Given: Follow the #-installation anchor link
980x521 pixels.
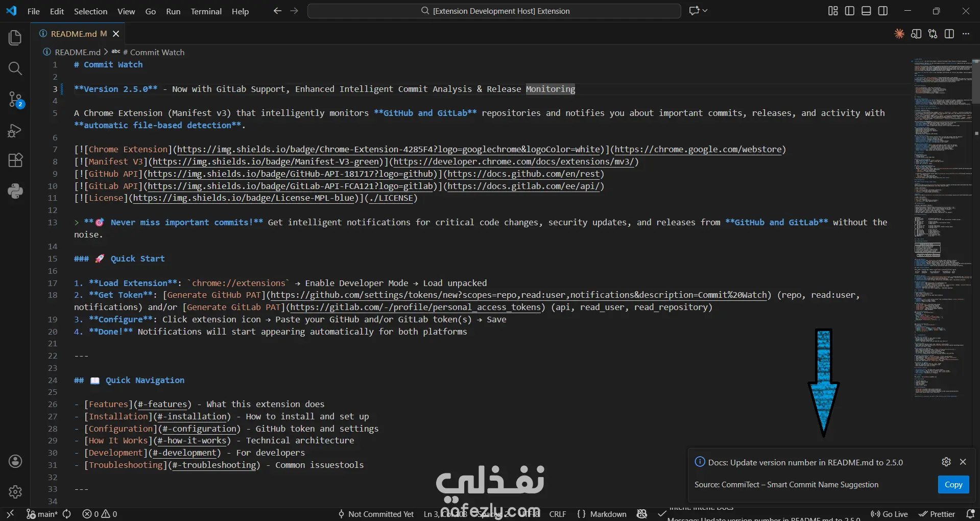Looking at the screenshot, I should tap(192, 416).
